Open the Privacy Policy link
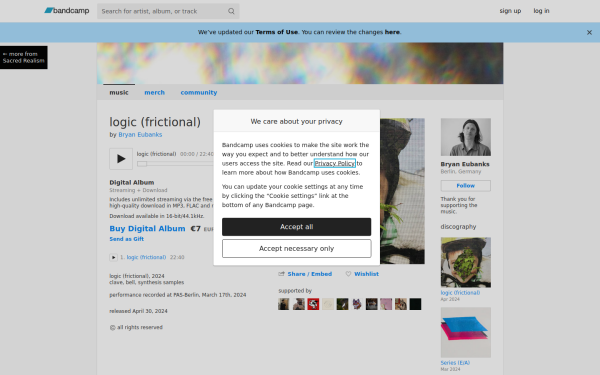 (335, 163)
